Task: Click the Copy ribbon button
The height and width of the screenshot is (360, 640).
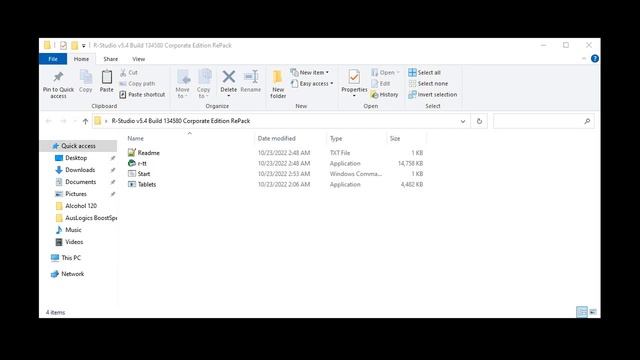Action: (85, 81)
